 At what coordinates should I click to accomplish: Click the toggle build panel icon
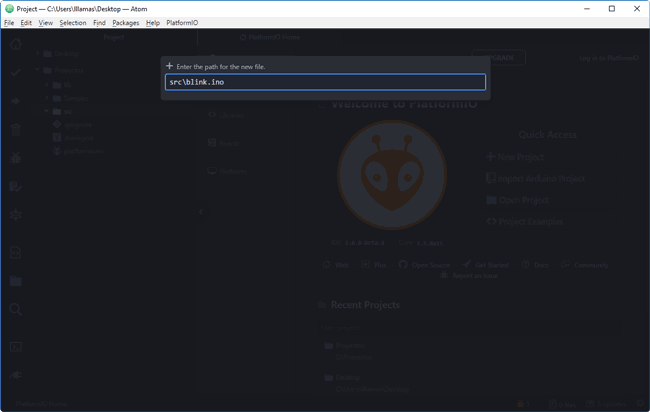[16, 215]
